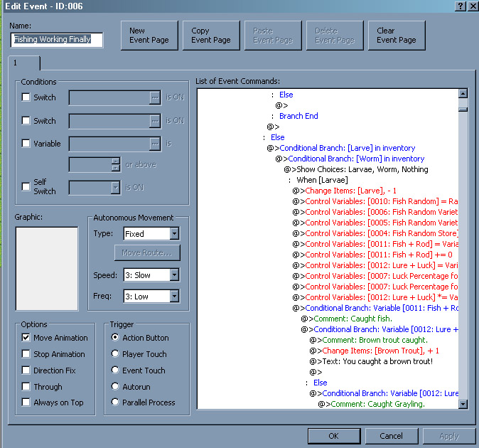
Task: Enable the first Switch condition checkbox
Action: [26, 97]
